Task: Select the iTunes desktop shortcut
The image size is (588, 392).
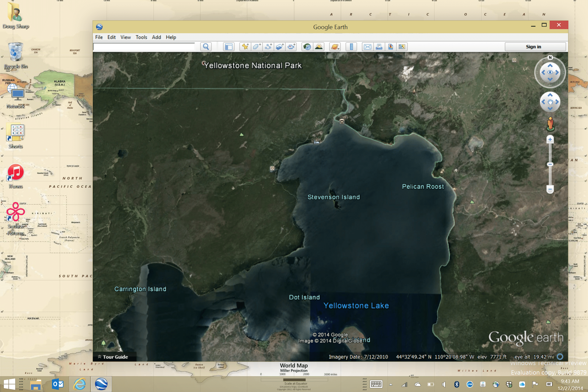Action: 16,176
